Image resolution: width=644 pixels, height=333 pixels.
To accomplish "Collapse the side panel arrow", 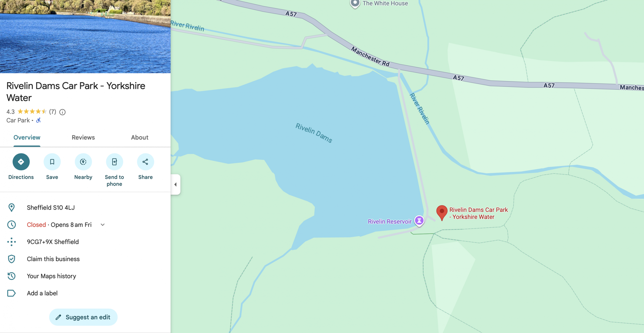I will [176, 184].
